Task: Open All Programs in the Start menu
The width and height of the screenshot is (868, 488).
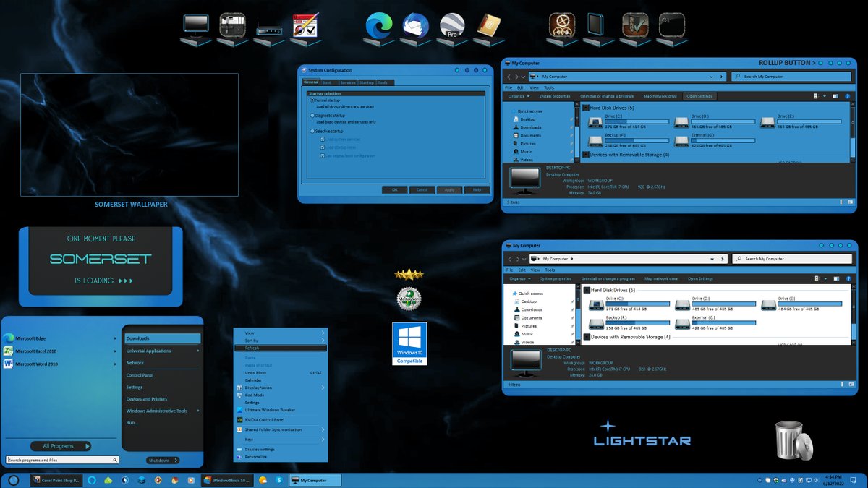Action: [61, 446]
